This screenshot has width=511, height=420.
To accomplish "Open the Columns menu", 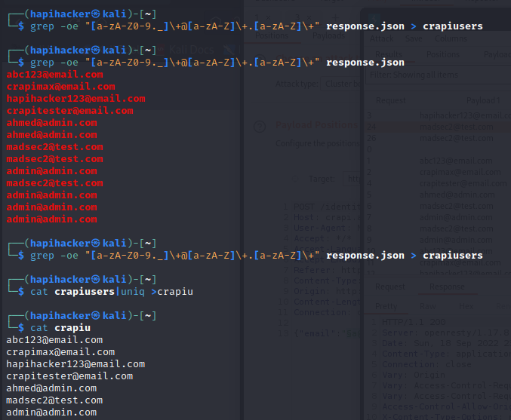I will point(451,37).
